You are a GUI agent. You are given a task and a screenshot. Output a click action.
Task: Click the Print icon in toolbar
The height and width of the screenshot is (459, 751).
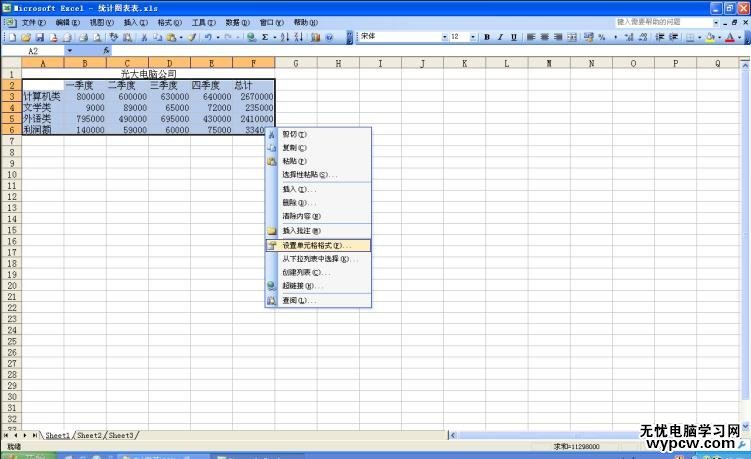coord(83,37)
